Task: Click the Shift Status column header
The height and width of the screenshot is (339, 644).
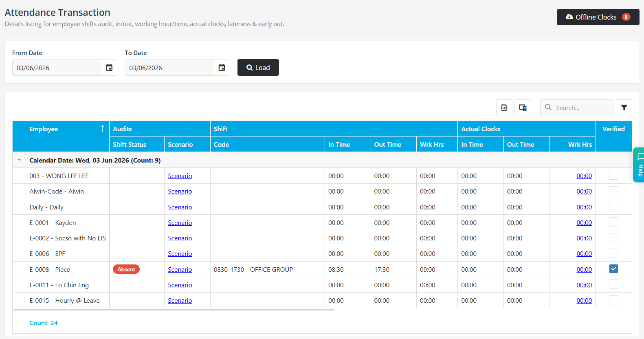Action: (137, 144)
